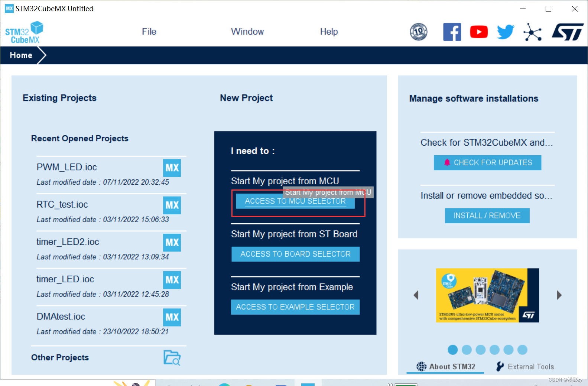The height and width of the screenshot is (386, 588).
Task: Click the 'Manage software installations' heading
Action: (474, 98)
